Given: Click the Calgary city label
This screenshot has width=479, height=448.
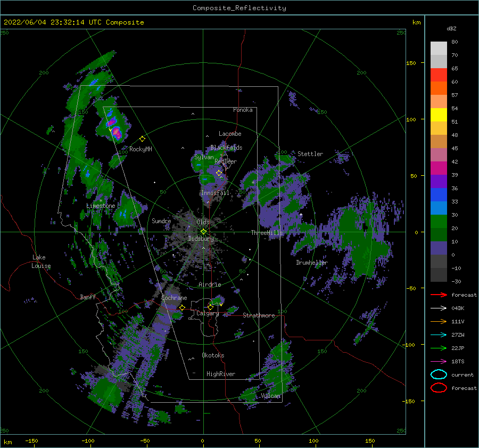Looking at the screenshot, I should click(x=208, y=313).
